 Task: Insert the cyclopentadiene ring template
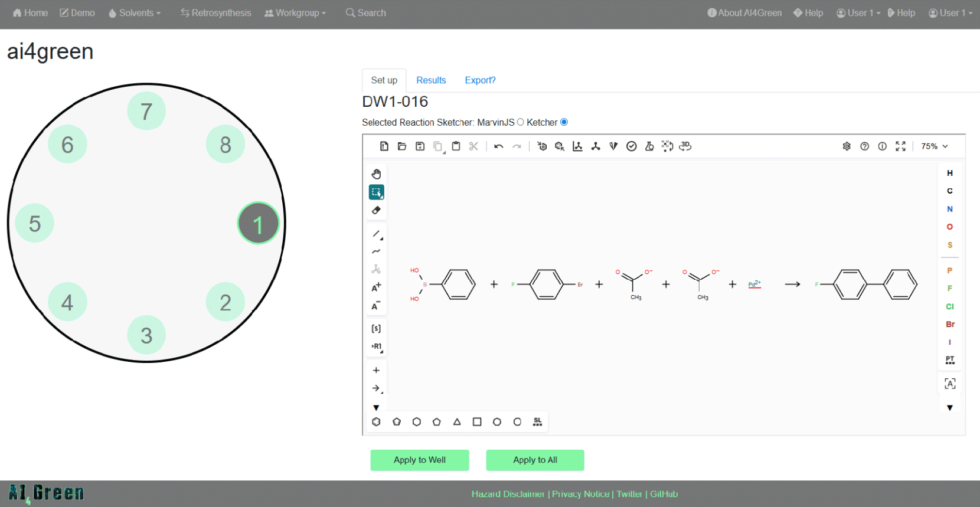coord(397,422)
